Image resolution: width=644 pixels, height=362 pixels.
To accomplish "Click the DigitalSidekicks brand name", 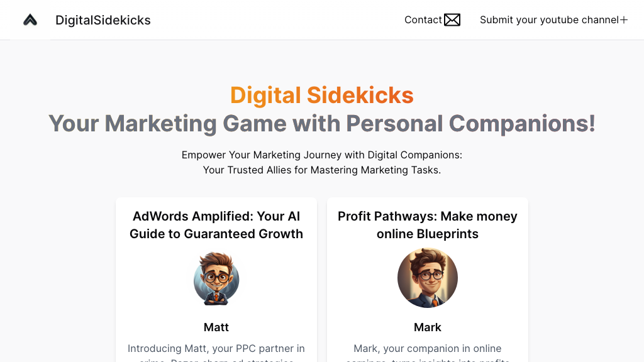I will 103,19.
